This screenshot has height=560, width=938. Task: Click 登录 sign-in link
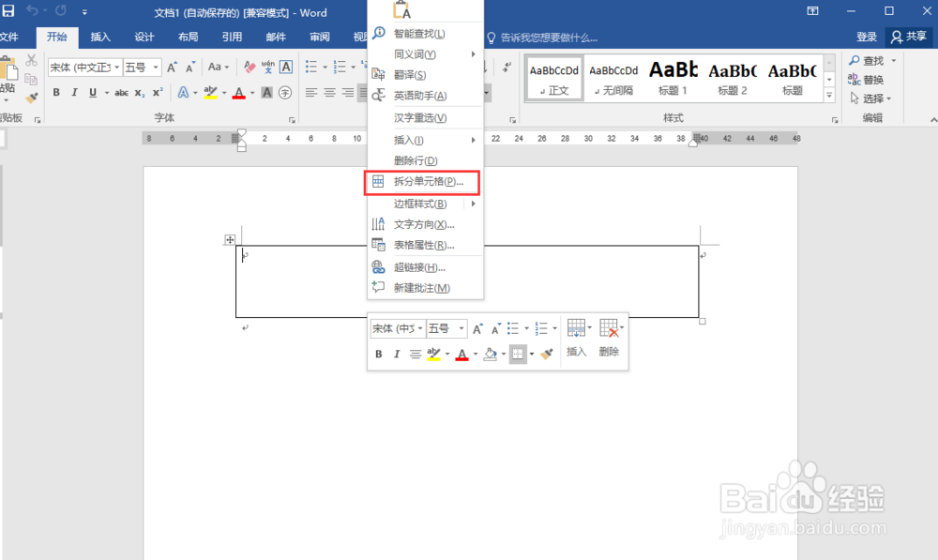(866, 38)
